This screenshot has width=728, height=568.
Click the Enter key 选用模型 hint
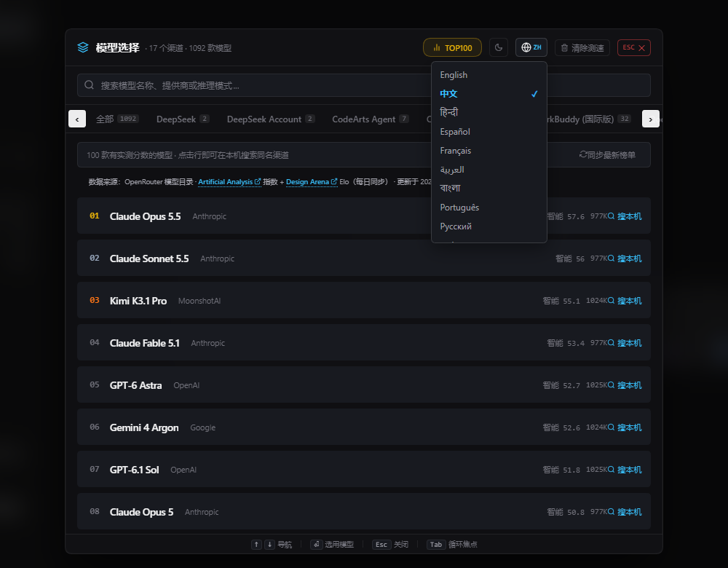click(x=332, y=544)
